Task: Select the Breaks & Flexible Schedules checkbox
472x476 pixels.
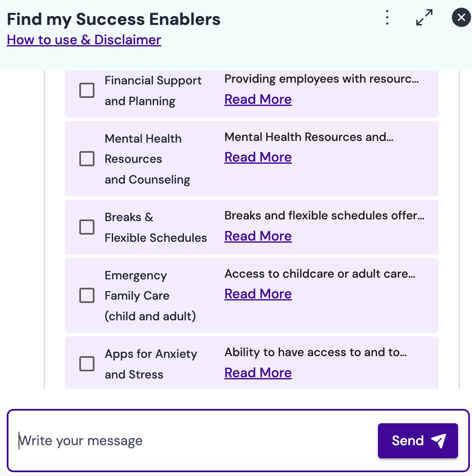Action: tap(87, 227)
